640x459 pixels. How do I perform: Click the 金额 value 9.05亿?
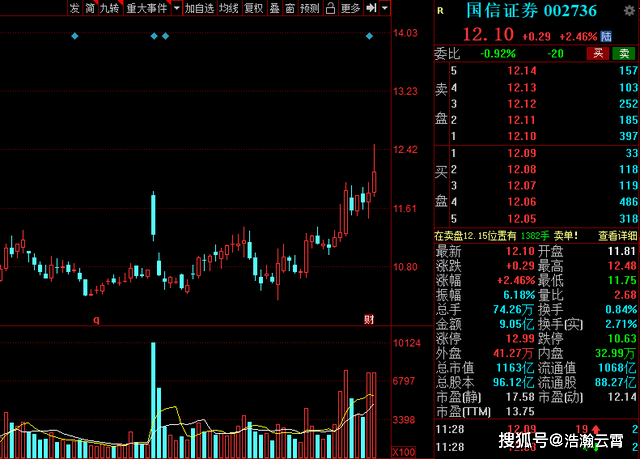tap(516, 324)
